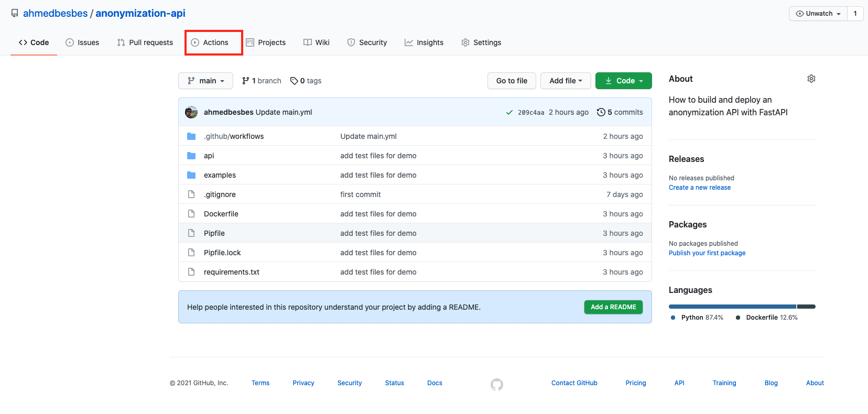
Task: Expand the green Code dropdown
Action: pos(624,81)
